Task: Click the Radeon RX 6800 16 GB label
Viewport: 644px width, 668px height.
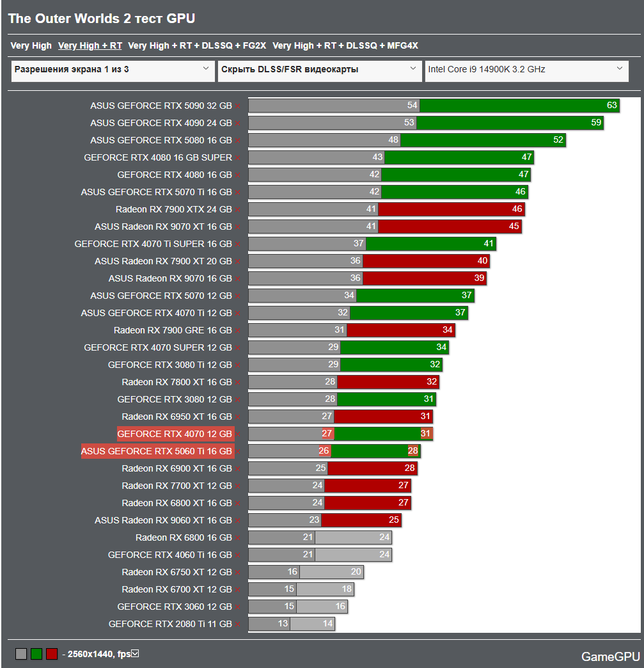Action: [x=184, y=537]
